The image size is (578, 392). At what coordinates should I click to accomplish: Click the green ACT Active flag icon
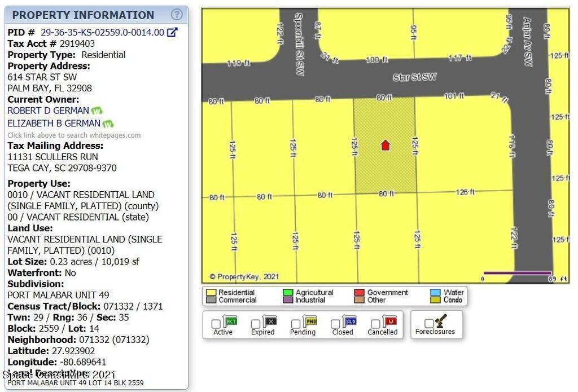click(x=230, y=321)
